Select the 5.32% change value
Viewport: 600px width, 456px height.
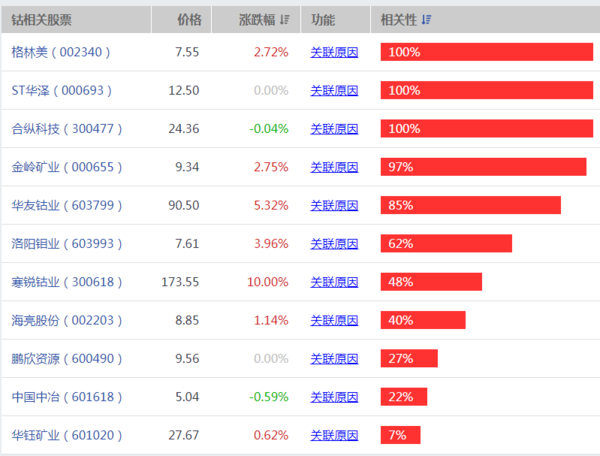pyautogui.click(x=271, y=205)
